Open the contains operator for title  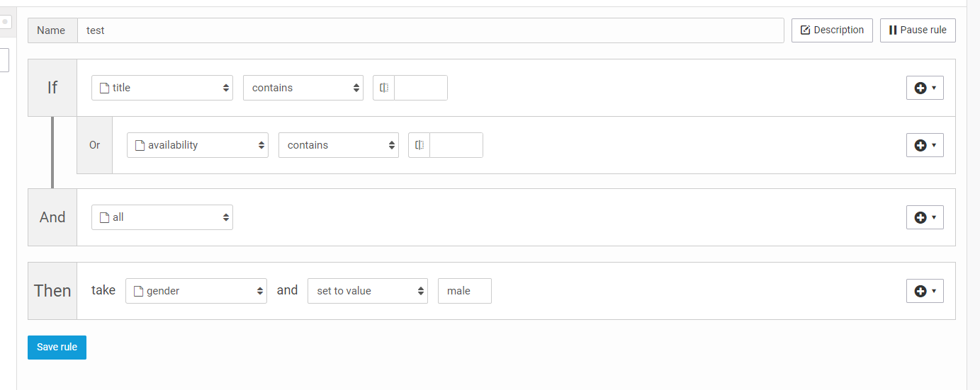coord(303,88)
